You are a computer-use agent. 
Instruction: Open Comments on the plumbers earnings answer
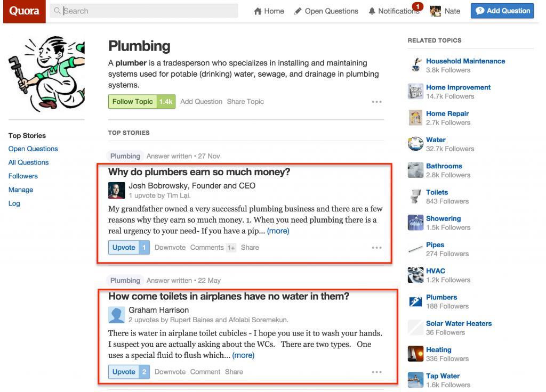click(213, 247)
